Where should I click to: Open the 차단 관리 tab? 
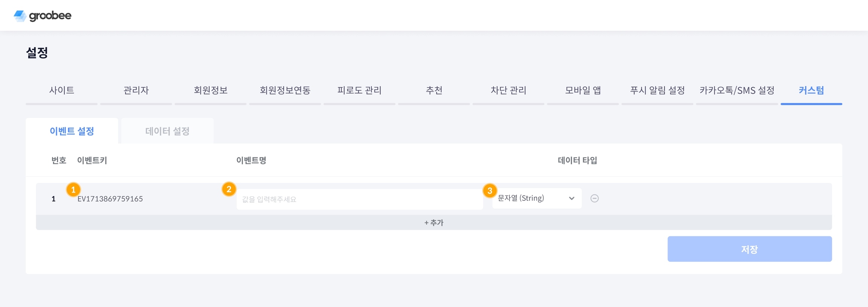pos(508,90)
